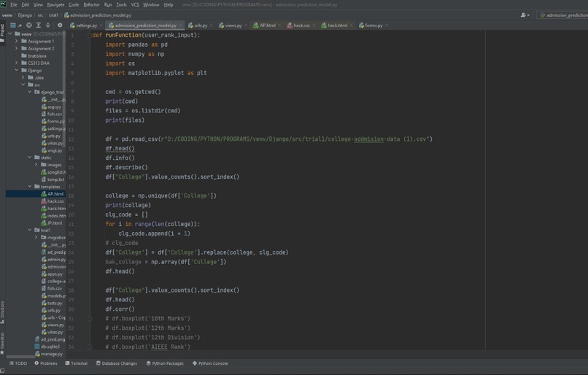The image size is (588, 375).
Task: Collapse the django_trial folder
Action: click(30, 92)
